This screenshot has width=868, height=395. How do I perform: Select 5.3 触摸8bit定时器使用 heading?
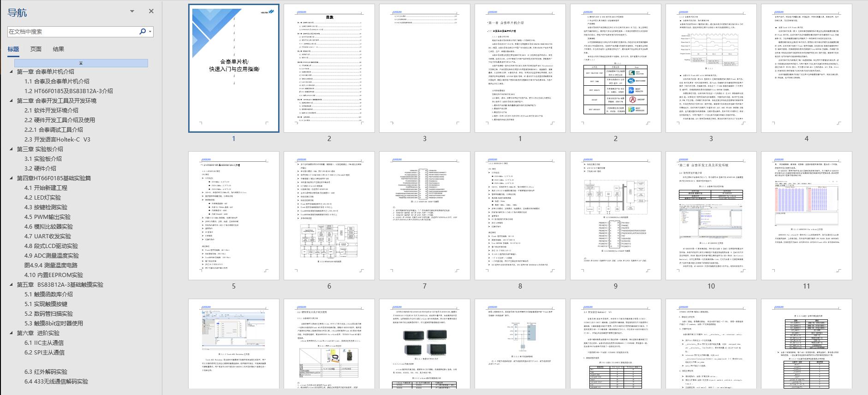click(x=54, y=323)
